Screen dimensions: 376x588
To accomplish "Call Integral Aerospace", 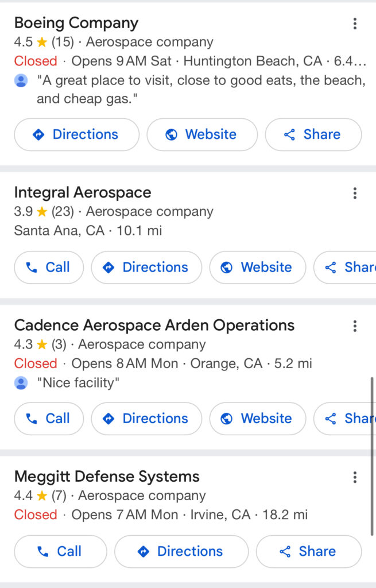I will [49, 268].
